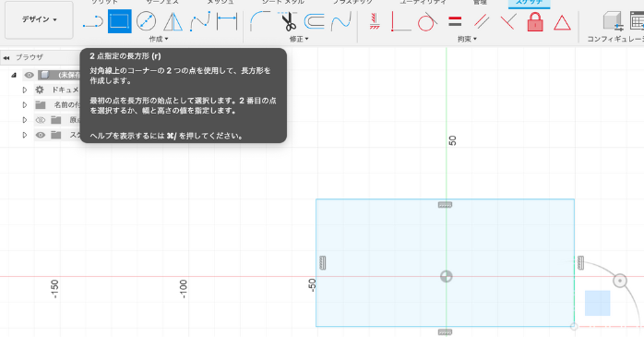Click the "-50" horizontal axis label
The width and height of the screenshot is (644, 337).
312,285
